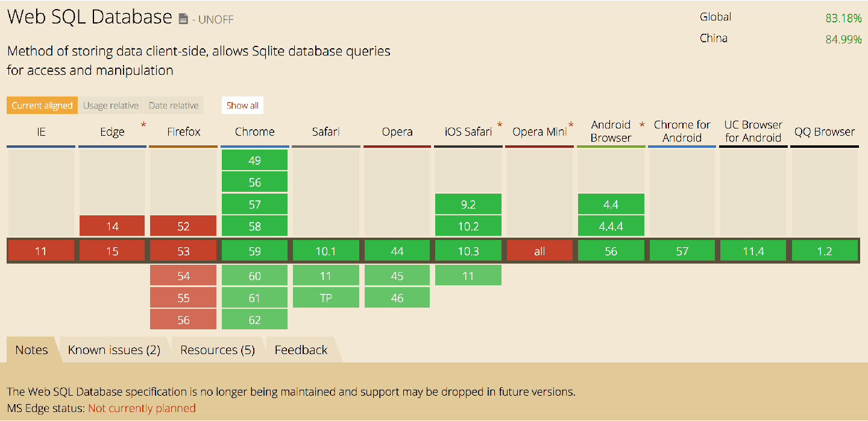Image resolution: width=868 pixels, height=421 pixels.
Task: Follow the 'Not currently planned' MS Edge link
Action: coord(141,408)
